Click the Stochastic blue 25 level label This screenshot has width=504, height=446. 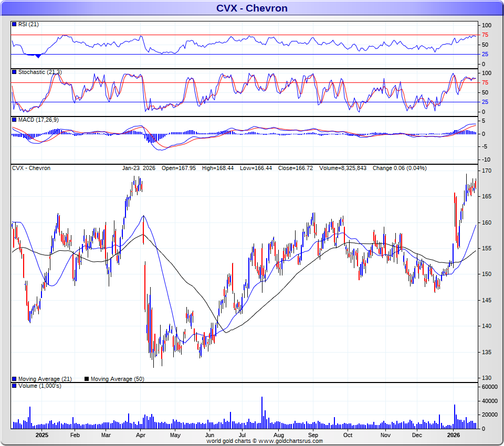point(485,102)
